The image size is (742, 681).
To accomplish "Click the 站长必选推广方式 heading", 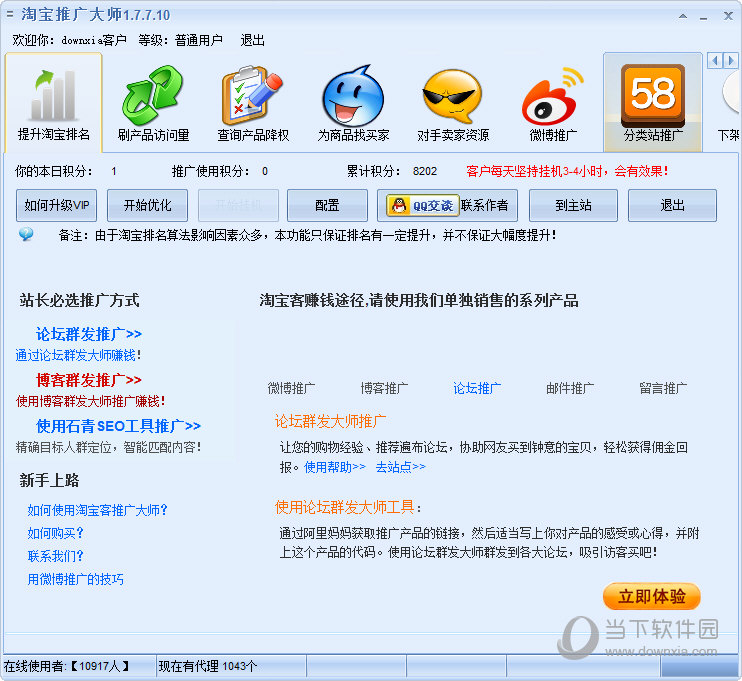I will [x=79, y=300].
